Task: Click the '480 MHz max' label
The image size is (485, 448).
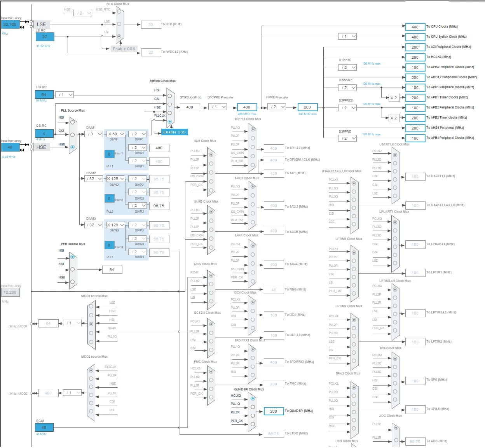Action: [247, 114]
